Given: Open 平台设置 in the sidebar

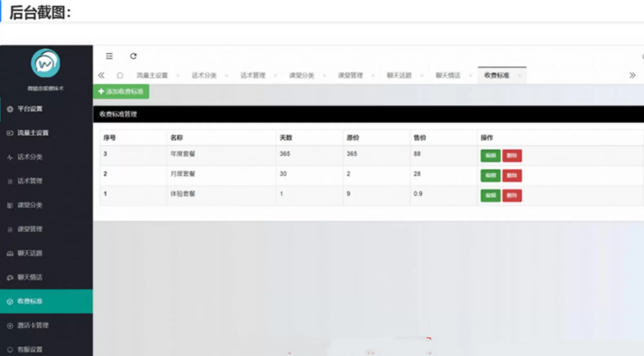Looking at the screenshot, I should (30, 109).
